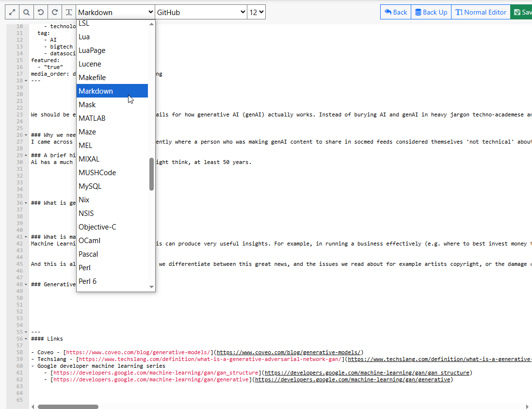Collapse the fold at line 55
This screenshot has width=532, height=409.
point(26,332)
